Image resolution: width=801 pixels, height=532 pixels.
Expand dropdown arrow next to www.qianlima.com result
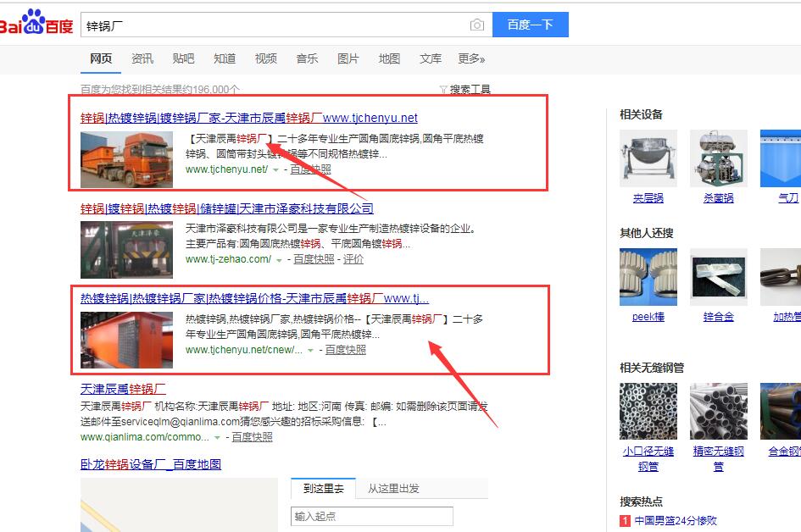point(218,438)
